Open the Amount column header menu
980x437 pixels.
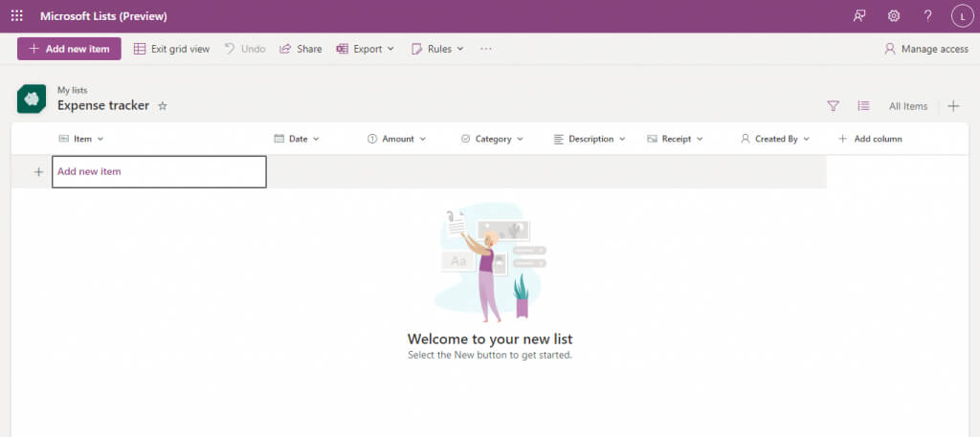396,139
